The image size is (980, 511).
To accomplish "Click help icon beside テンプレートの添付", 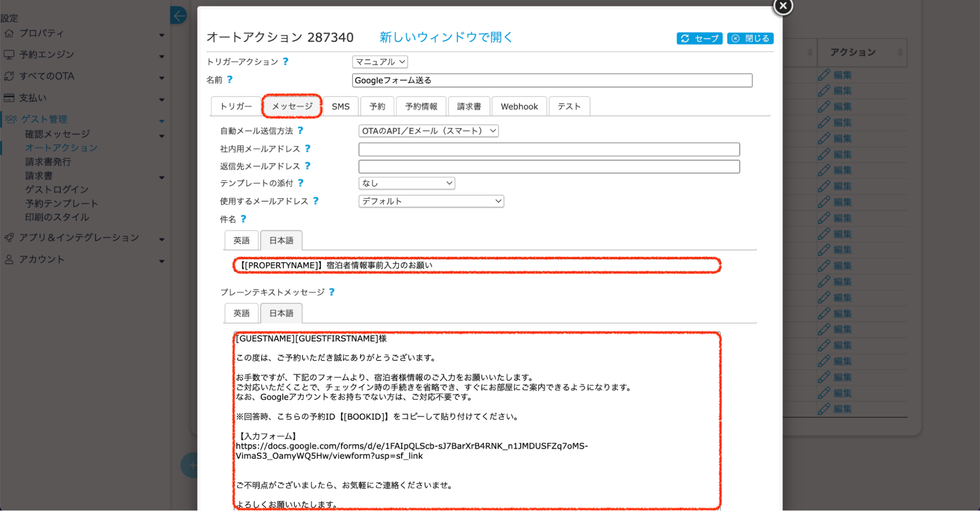I will coord(301,183).
